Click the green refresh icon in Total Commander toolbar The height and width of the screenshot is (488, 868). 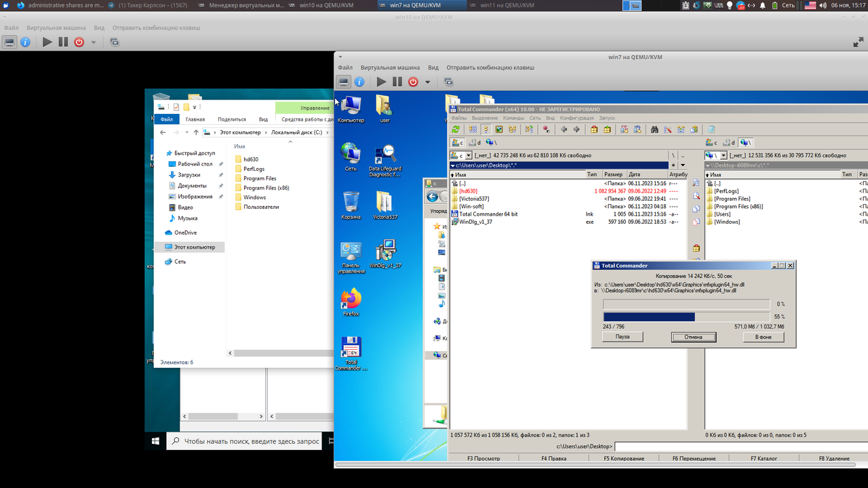point(456,129)
